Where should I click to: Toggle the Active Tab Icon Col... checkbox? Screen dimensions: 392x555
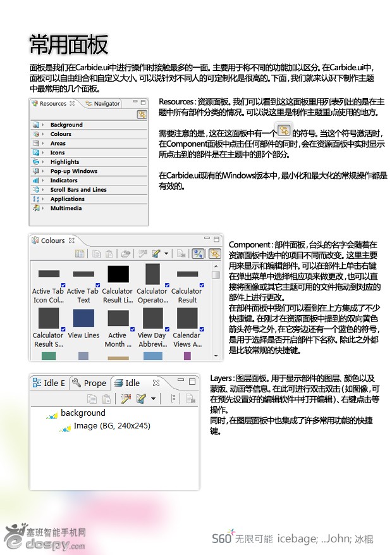tap(63, 285)
